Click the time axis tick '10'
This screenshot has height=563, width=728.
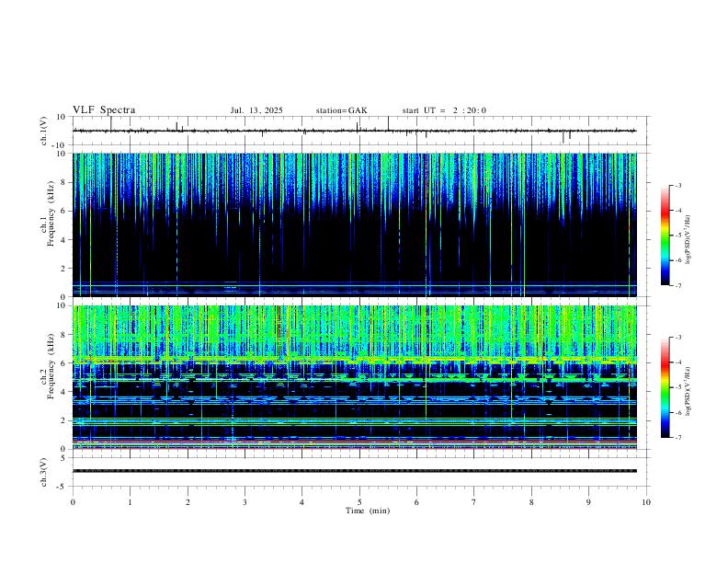646,502
